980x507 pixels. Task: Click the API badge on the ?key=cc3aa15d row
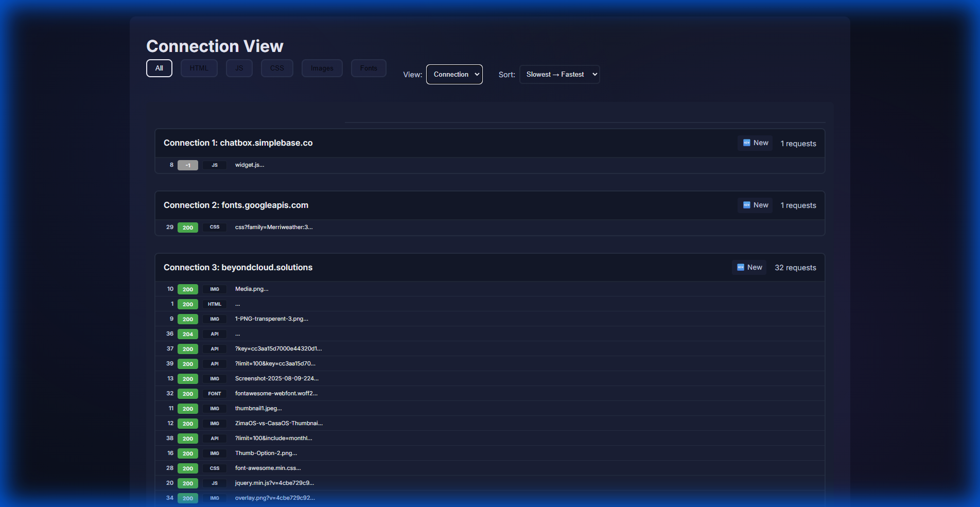tap(214, 348)
